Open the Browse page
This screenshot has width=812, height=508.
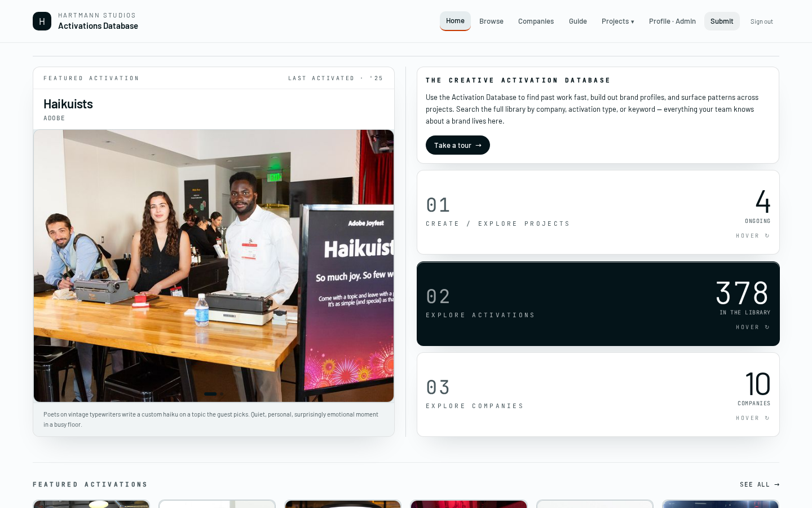coord(491,21)
